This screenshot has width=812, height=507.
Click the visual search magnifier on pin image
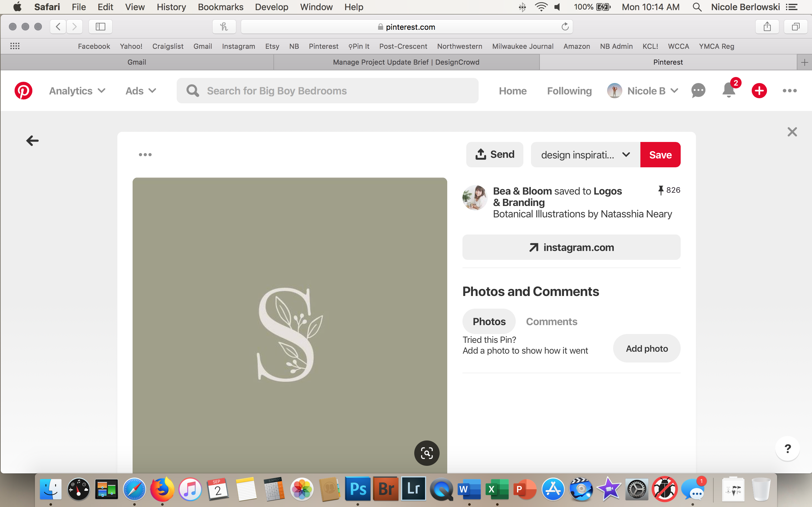(x=427, y=453)
